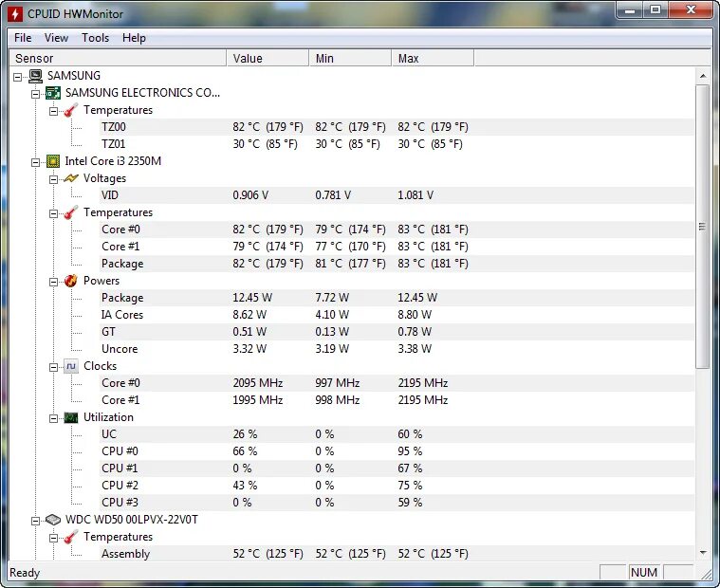Collapse the Voltages group
Viewport: 720px width, 588px height.
pyautogui.click(x=53, y=179)
